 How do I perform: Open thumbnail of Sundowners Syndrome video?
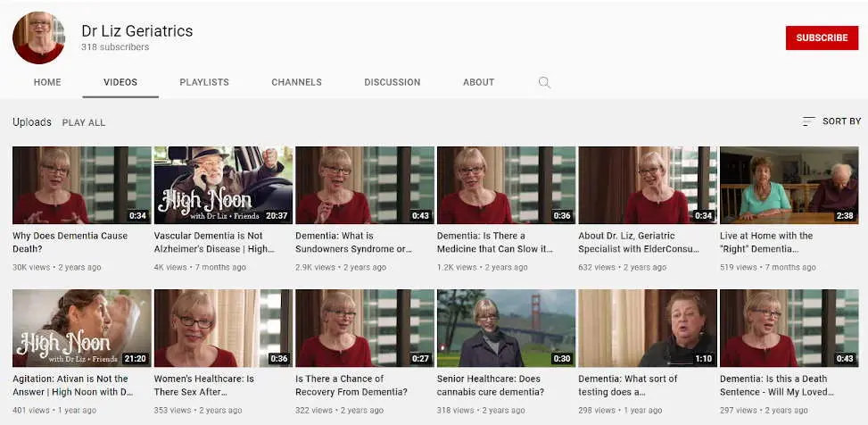(365, 185)
